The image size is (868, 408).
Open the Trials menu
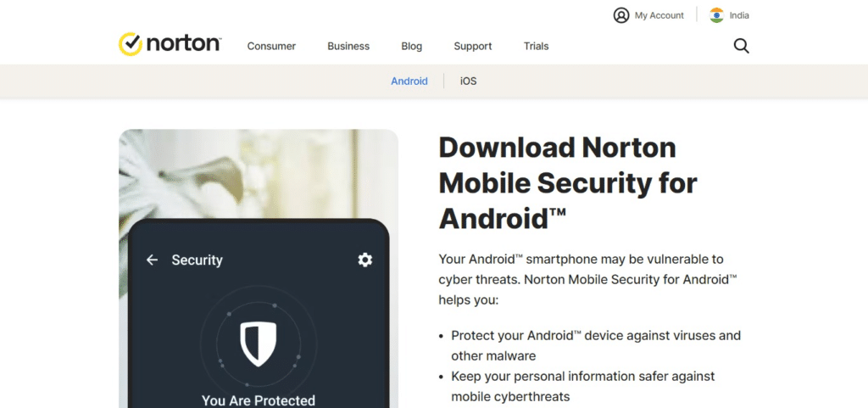point(536,46)
